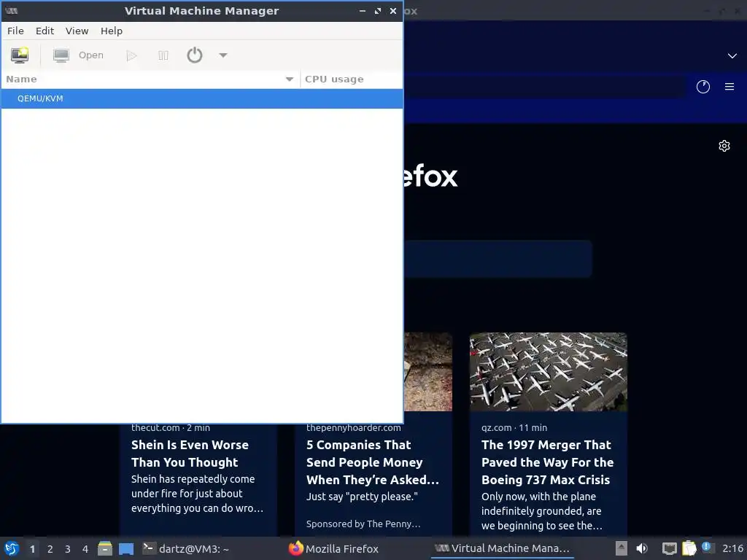Open the LXQt application menu icon
Screen dimensions: 747x560
[x=12, y=548]
